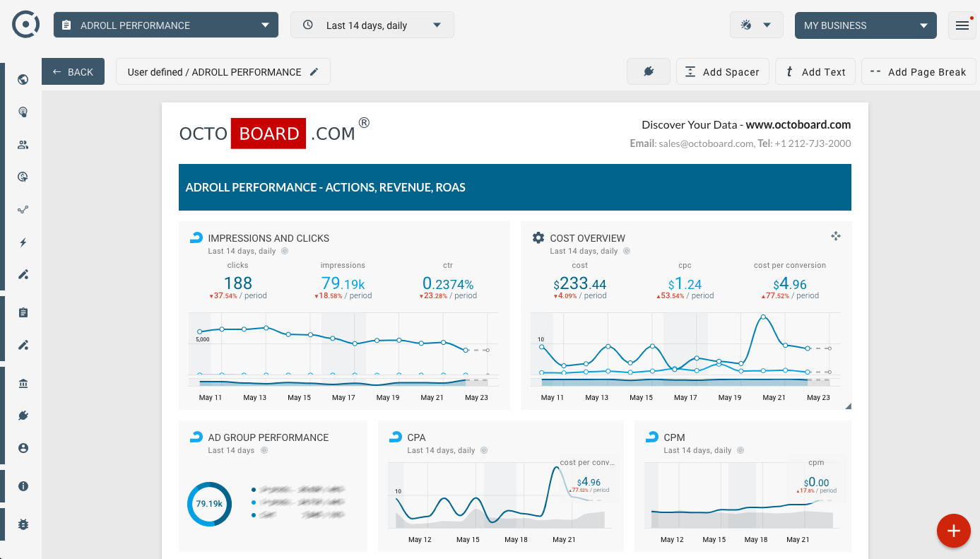Viewport: 980px width, 559px height.
Task: Click the period dot on Impressions and Clicks
Action: point(285,251)
